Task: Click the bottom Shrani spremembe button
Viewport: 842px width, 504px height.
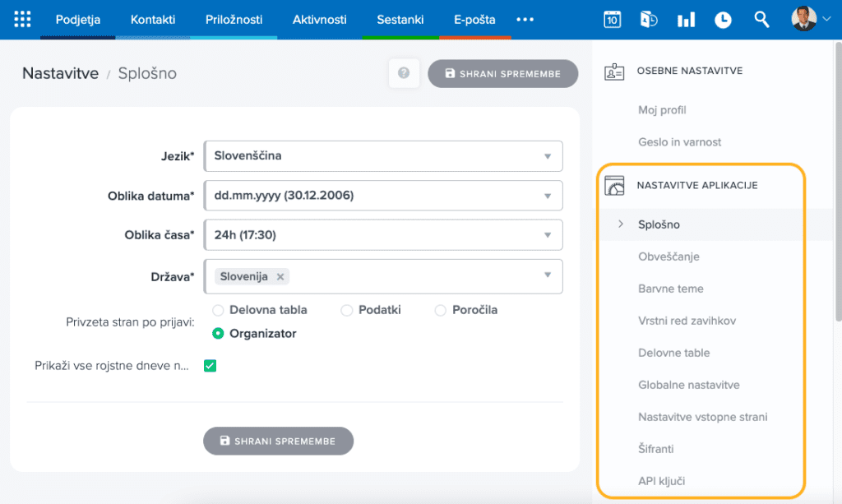Action: point(278,441)
